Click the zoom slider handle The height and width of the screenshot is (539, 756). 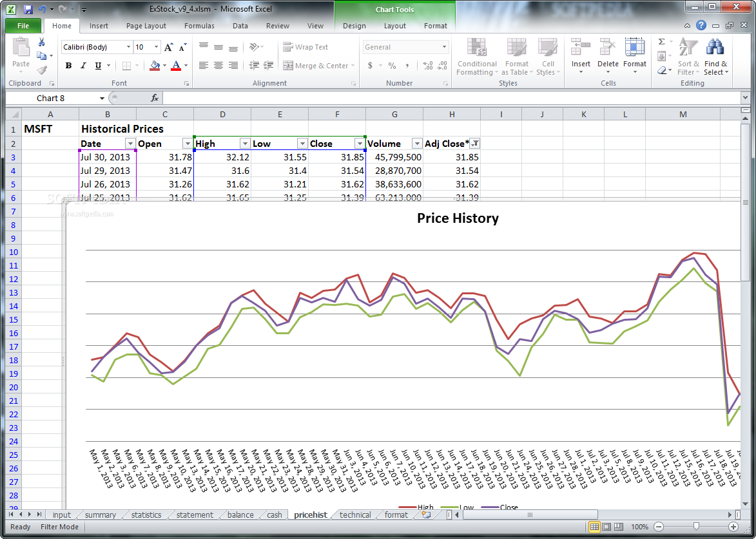(696, 527)
